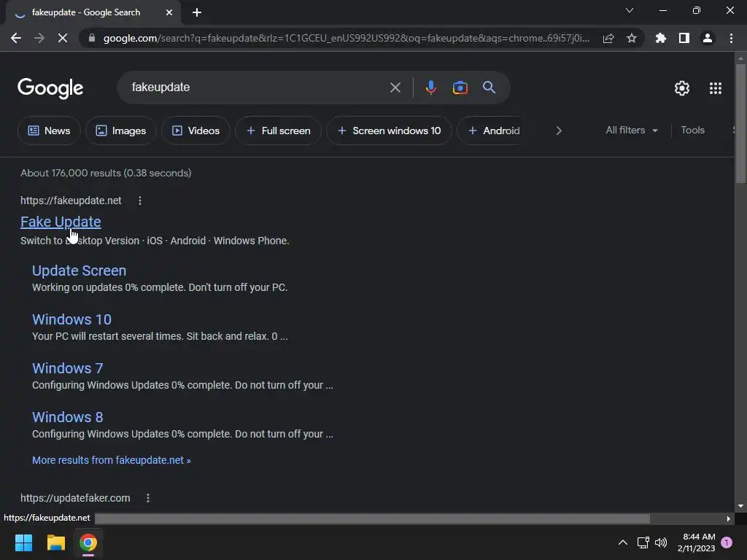Open a new tab
The height and width of the screenshot is (560, 747).
click(197, 12)
